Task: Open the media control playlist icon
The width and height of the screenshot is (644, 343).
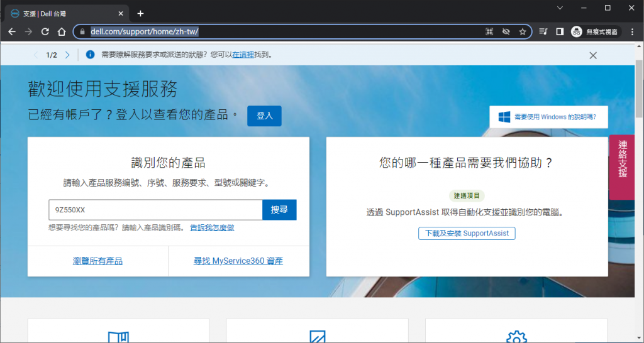Action: coord(543,31)
